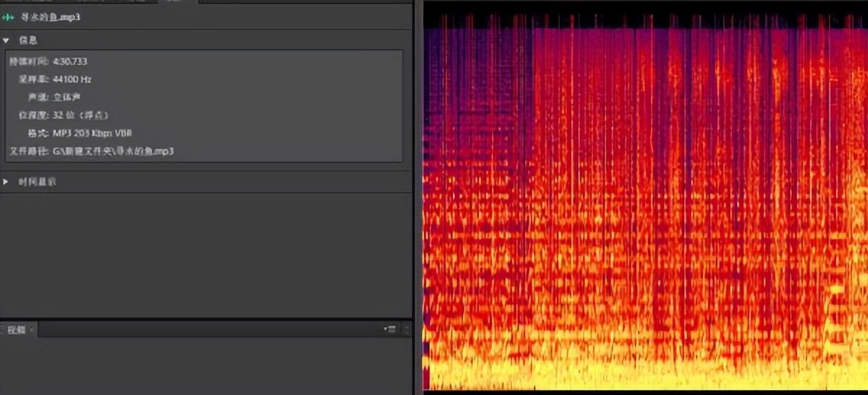The image size is (868, 395).
Task: Click the 时间显示 section label
Action: click(37, 182)
